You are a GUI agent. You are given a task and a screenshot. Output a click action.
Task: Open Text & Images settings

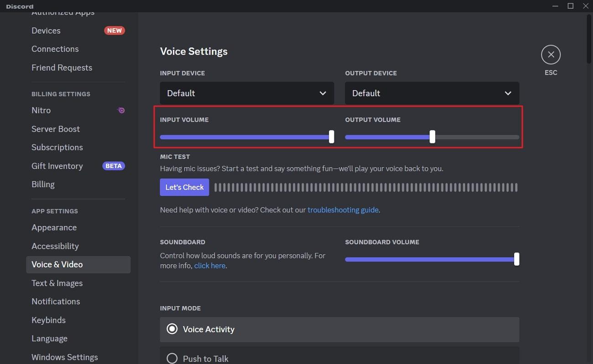[57, 283]
